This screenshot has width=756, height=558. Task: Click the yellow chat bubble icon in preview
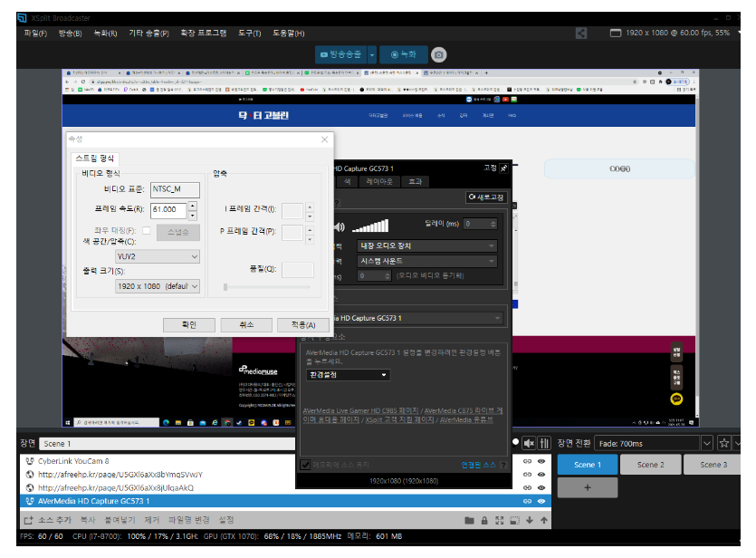(x=676, y=399)
